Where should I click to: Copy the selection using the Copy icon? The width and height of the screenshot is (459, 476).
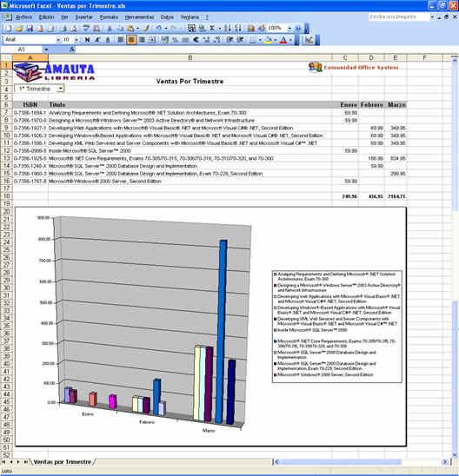(x=120, y=29)
